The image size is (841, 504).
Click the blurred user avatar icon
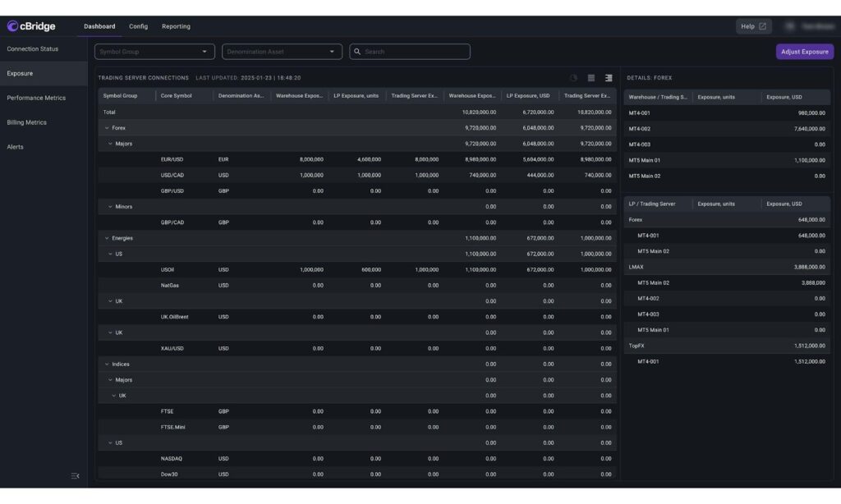790,26
